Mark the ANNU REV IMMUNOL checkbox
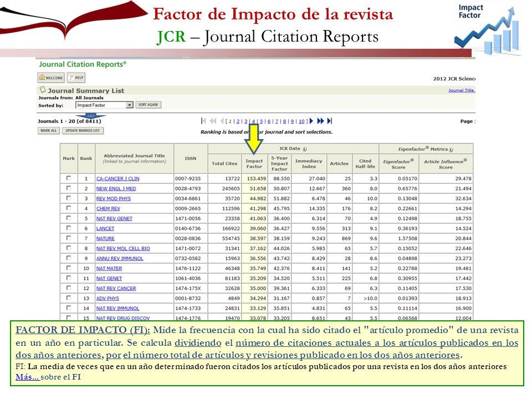 pos(69,258)
